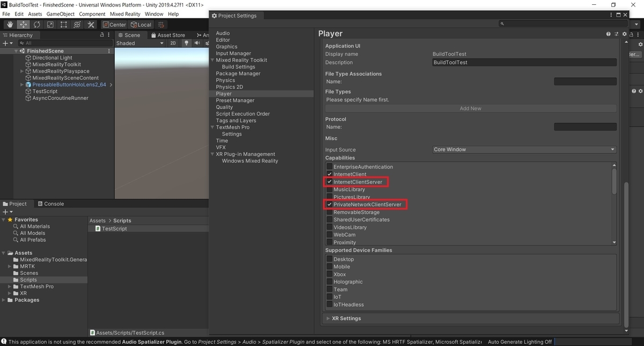The image size is (644, 346).
Task: Open the Window menu
Action: [x=154, y=14]
